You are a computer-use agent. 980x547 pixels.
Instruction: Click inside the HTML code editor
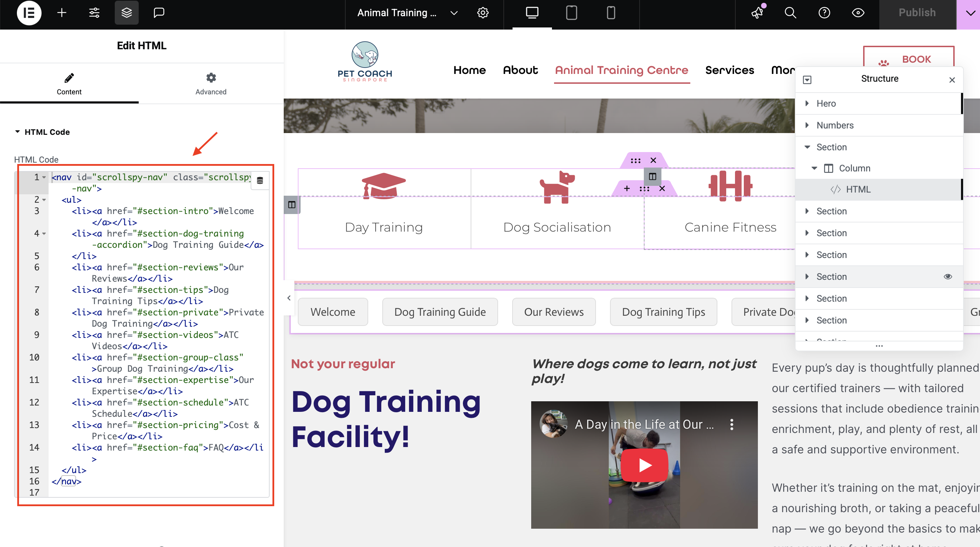tap(158, 334)
